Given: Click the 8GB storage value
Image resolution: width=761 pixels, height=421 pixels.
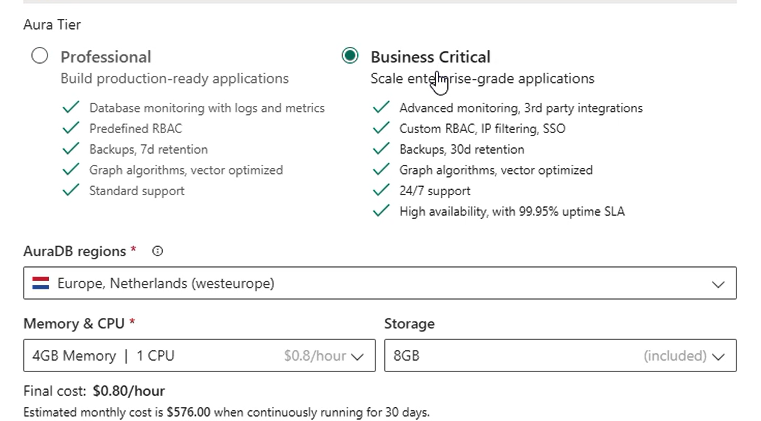Looking at the screenshot, I should 406,356.
